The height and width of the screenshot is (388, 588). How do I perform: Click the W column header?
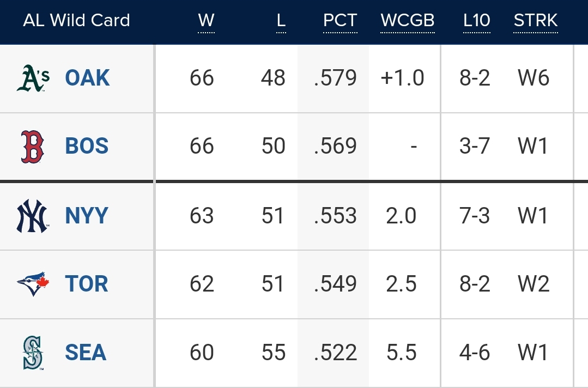[x=206, y=21]
